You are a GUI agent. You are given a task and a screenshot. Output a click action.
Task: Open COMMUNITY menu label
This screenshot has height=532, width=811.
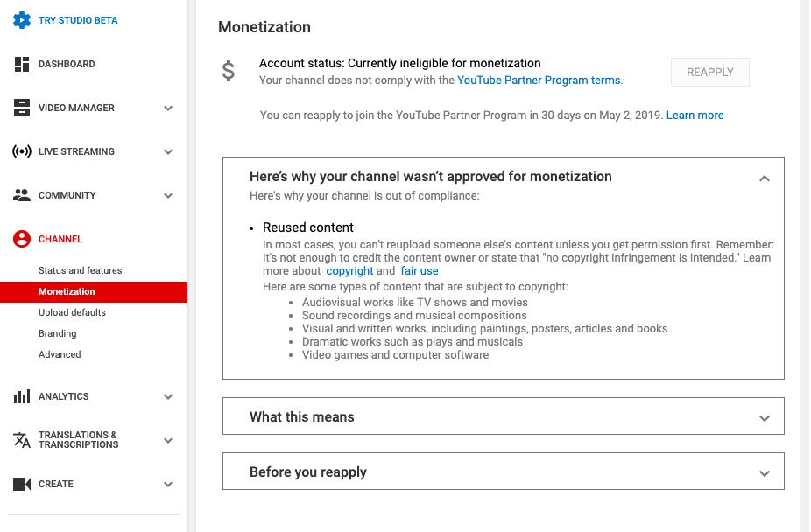67,195
